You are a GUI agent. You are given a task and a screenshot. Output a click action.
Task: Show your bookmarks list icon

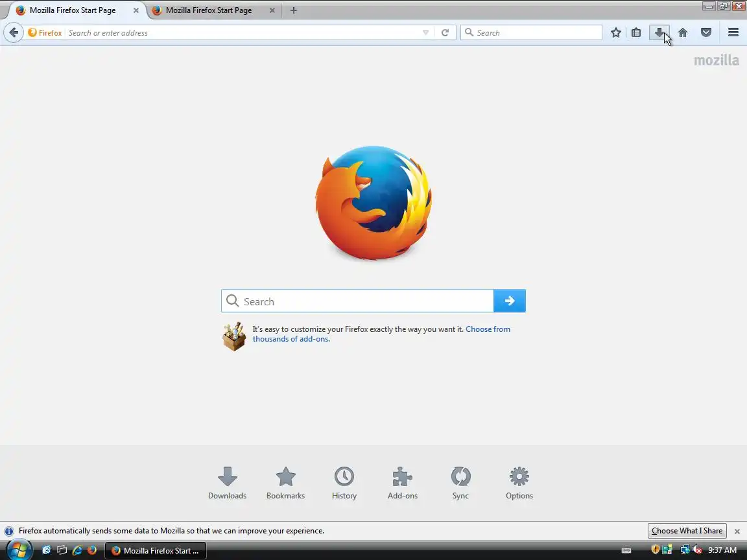[x=636, y=32]
